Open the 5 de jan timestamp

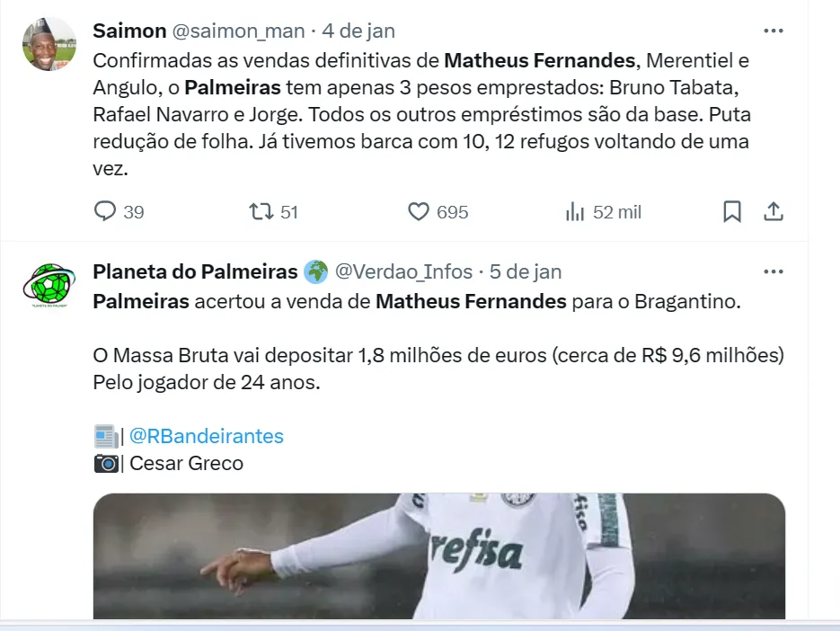526,271
